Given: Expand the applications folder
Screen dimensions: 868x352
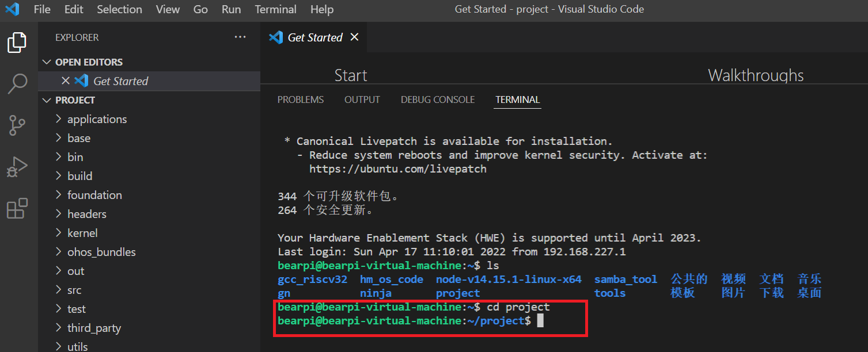Looking at the screenshot, I should 149,119.
